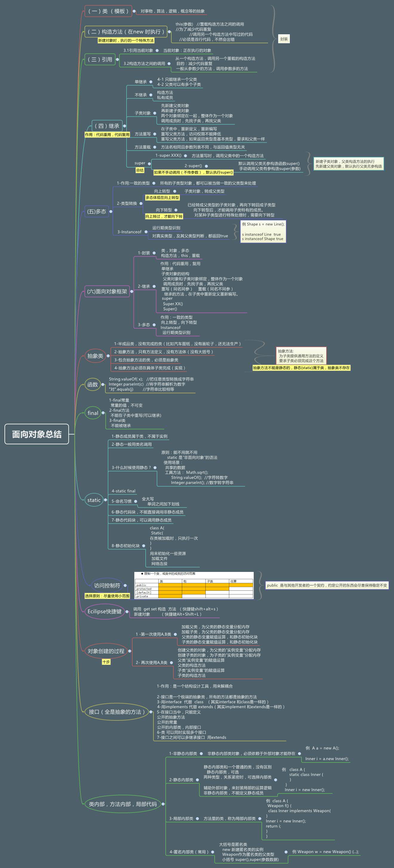Select the （一）类（模板） topic node
394x868 pixels.
(x=108, y=11)
